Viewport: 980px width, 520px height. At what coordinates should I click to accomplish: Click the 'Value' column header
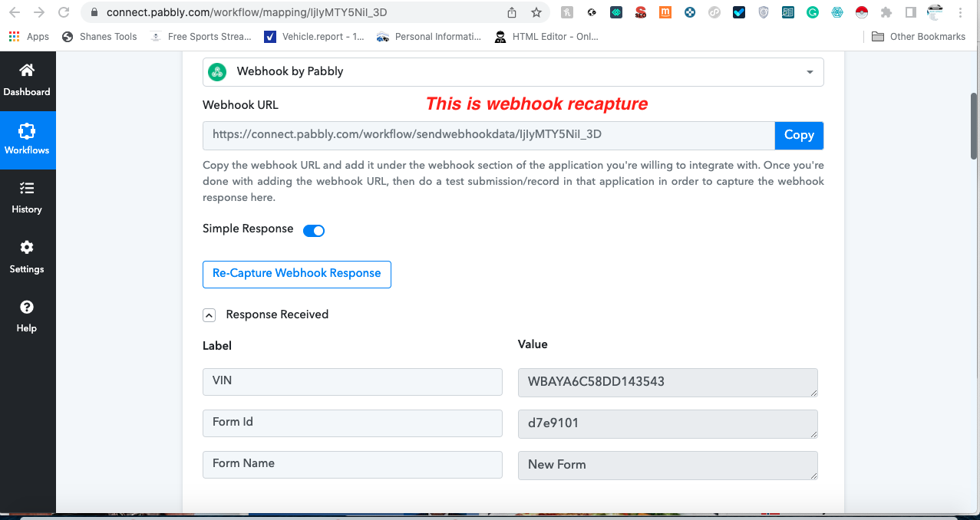(x=533, y=344)
